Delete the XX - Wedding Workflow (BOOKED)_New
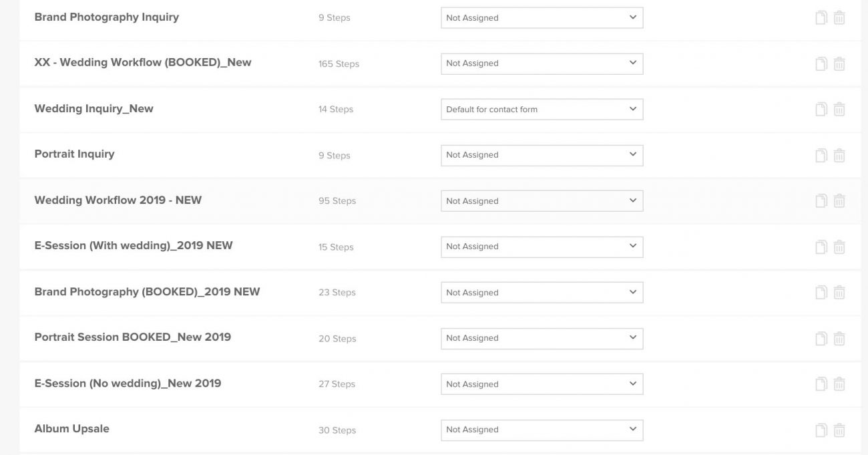This screenshot has height=455, width=868. (x=839, y=63)
